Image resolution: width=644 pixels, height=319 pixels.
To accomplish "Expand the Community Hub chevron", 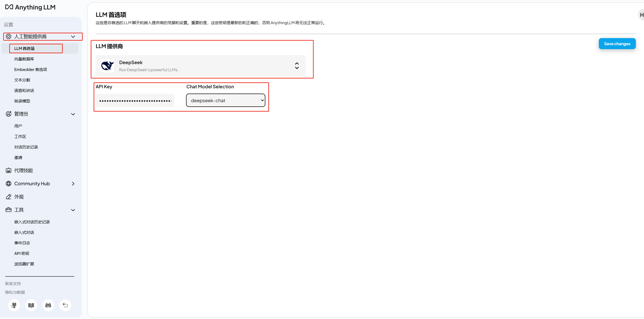I will [73, 184].
